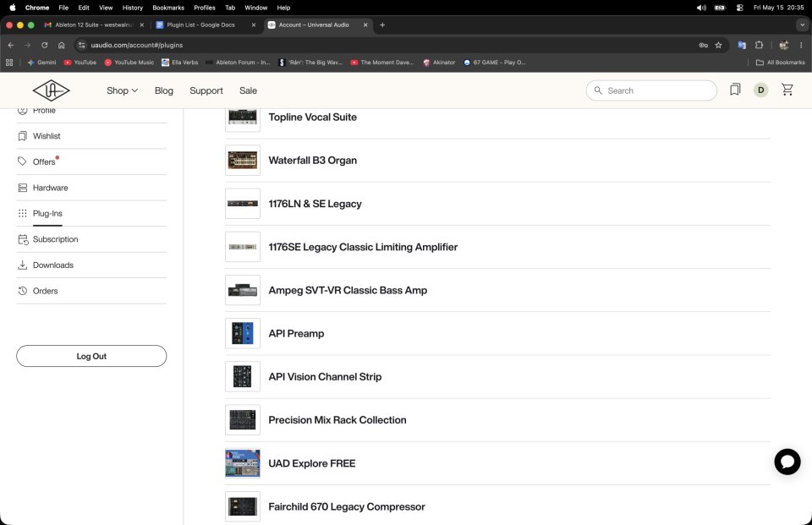Select the API Vision Channel Strip thumbnail
The image size is (812, 525).
pyautogui.click(x=243, y=377)
